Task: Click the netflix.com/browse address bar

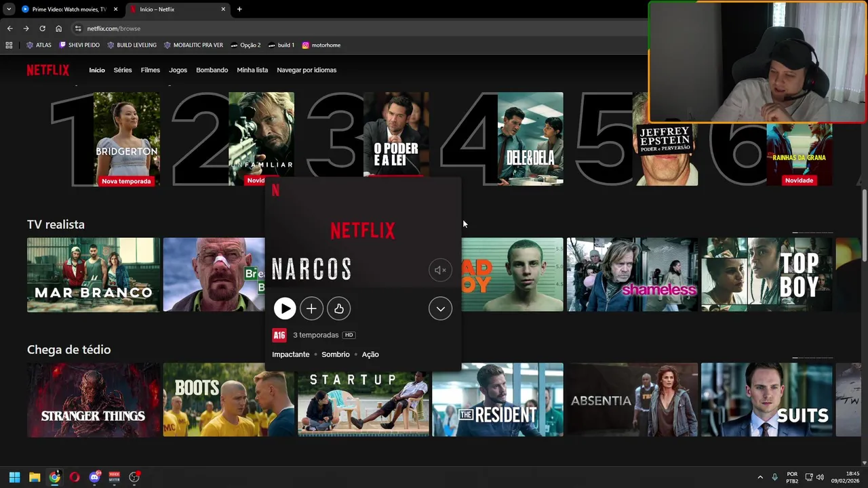Action: point(359,28)
